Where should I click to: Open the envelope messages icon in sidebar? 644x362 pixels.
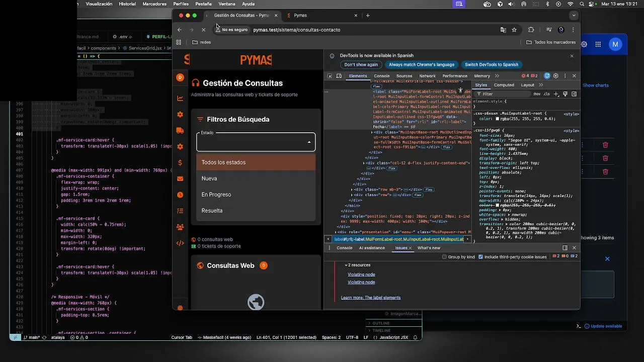[x=180, y=178]
